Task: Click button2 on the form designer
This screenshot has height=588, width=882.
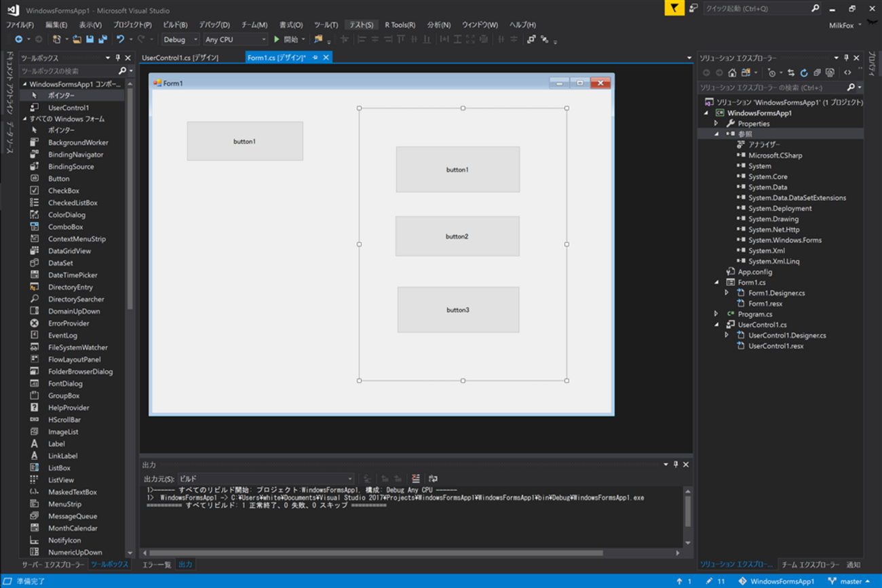Action: [x=457, y=236]
